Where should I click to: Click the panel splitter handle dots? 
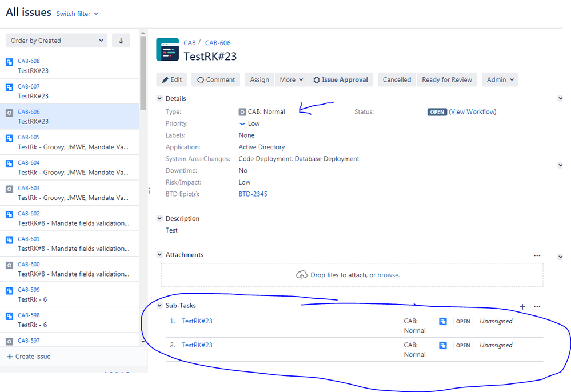click(x=149, y=191)
